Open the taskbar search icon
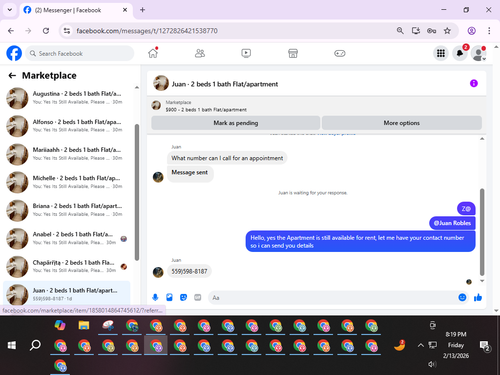 (35, 345)
